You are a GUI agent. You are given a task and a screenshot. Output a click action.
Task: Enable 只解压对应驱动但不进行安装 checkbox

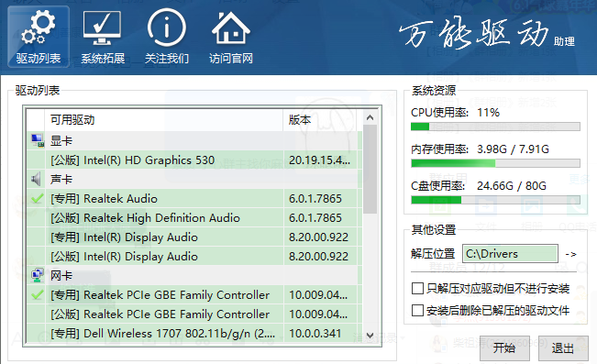pos(417,288)
